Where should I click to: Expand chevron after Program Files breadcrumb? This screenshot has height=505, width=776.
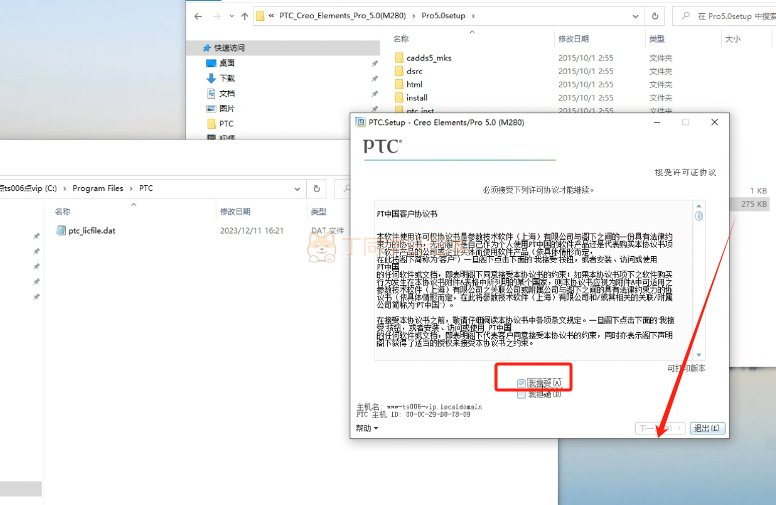click(x=131, y=189)
